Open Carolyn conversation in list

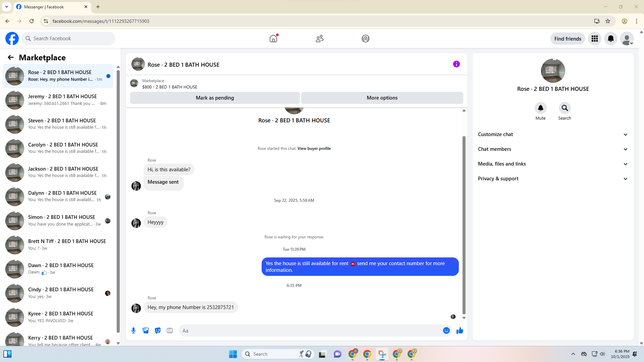[x=58, y=148]
